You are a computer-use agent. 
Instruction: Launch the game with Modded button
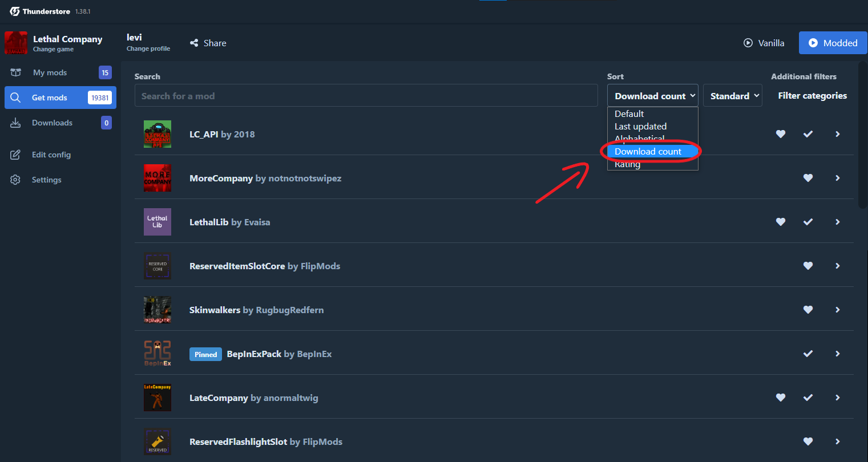pos(833,43)
